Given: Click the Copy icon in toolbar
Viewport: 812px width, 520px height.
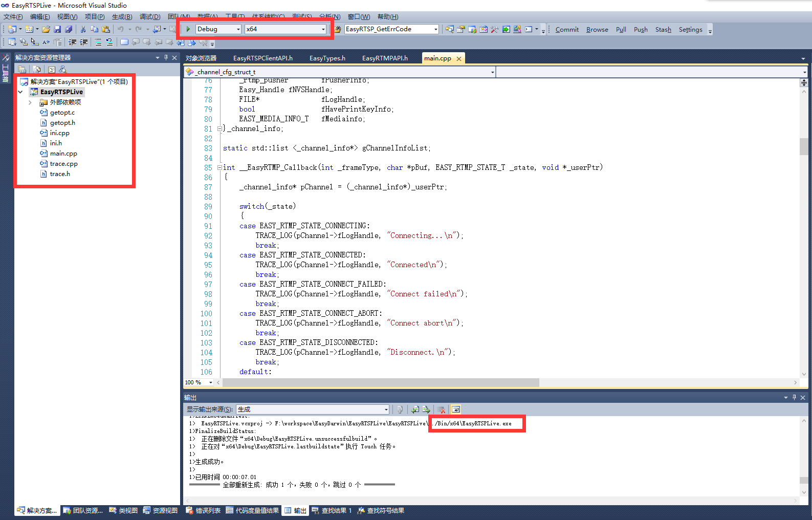Looking at the screenshot, I should click(x=94, y=29).
